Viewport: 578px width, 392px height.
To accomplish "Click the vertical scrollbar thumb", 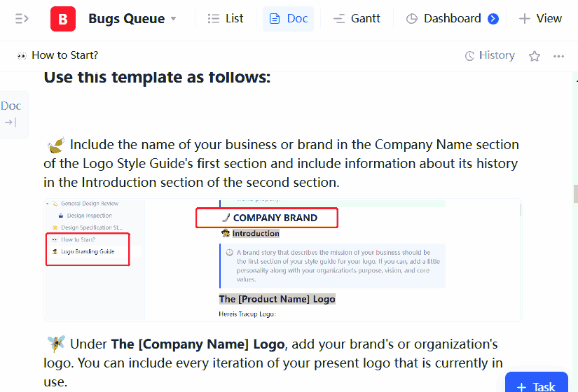I will coord(575,192).
